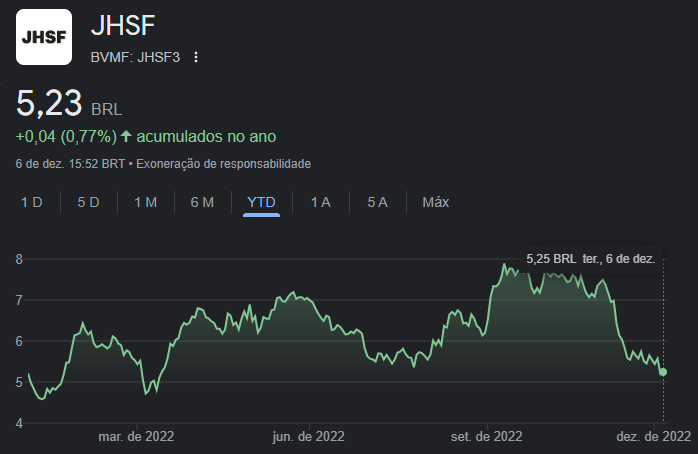Screen dimensions: 698x454
Task: Click the JHSF company name heading
Action: tap(123, 25)
